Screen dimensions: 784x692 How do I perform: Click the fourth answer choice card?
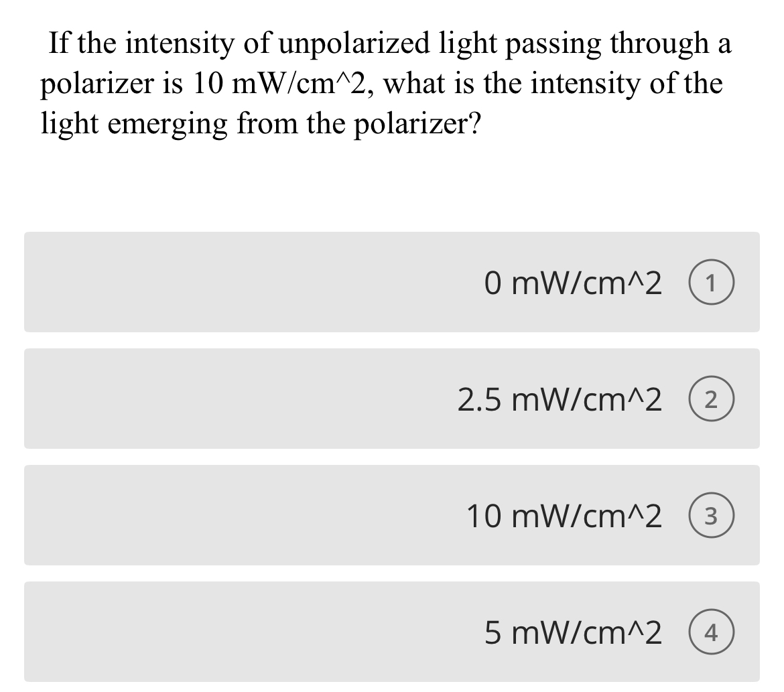point(392,632)
